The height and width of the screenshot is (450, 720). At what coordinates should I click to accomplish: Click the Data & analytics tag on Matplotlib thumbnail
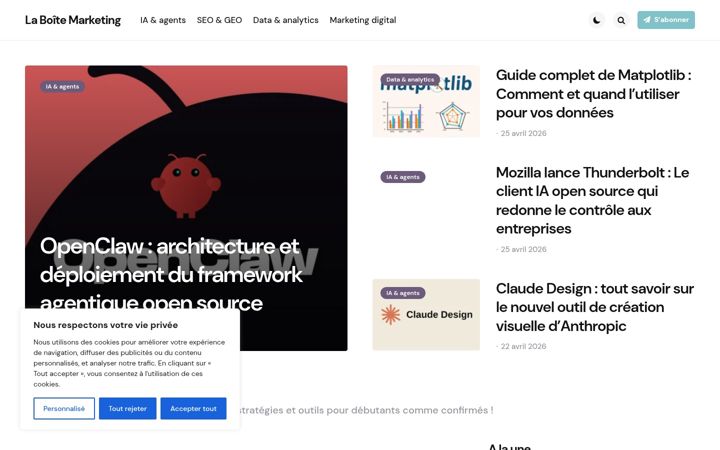click(x=410, y=79)
